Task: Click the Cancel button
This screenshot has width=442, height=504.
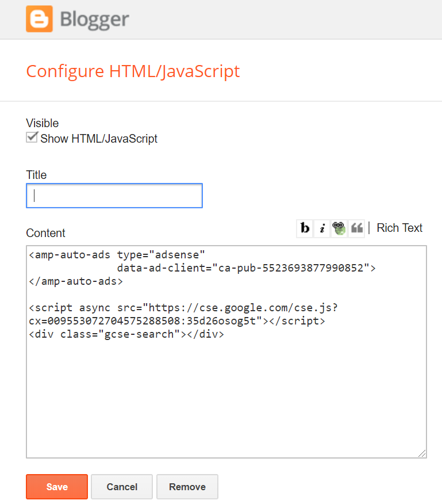Action: pos(122,487)
